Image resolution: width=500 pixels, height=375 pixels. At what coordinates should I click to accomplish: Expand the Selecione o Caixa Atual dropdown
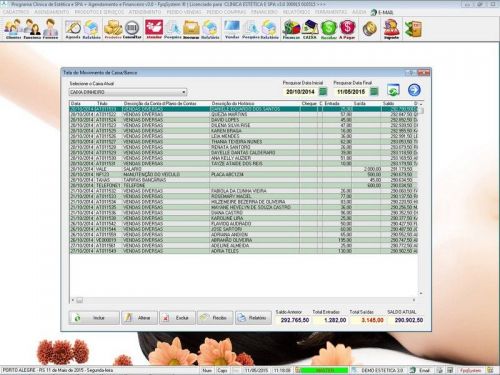click(184, 92)
